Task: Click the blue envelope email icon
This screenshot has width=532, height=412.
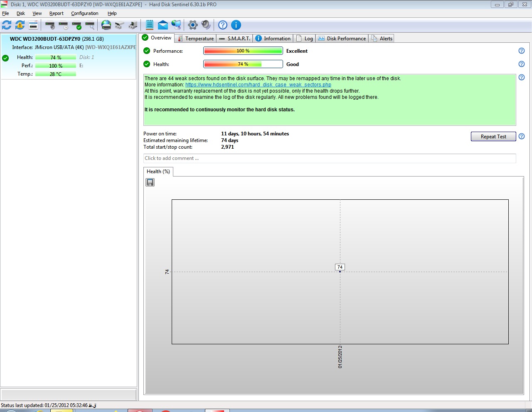Action: pos(163,25)
